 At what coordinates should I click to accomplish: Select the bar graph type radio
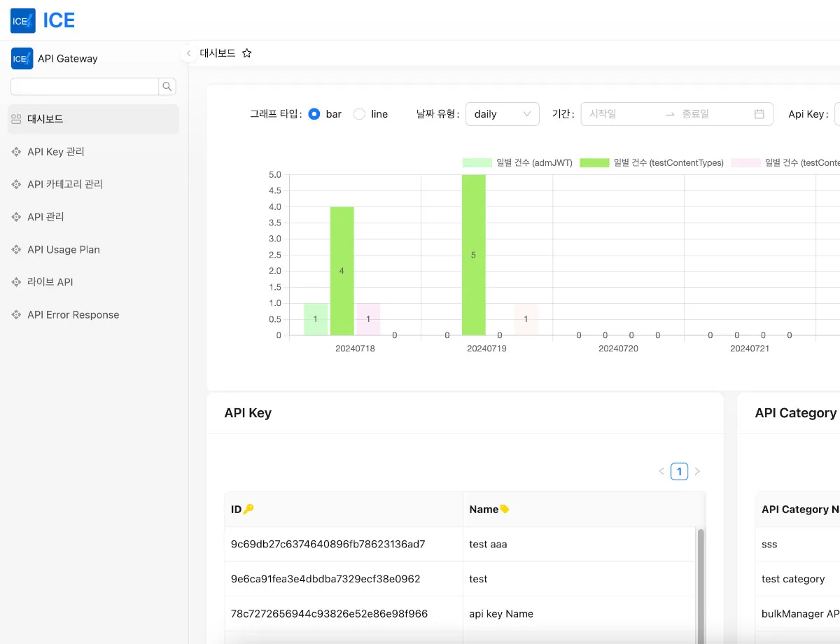(314, 114)
